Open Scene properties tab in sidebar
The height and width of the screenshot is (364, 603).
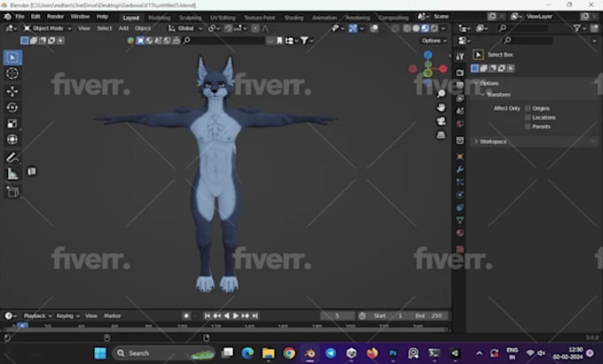click(x=459, y=111)
